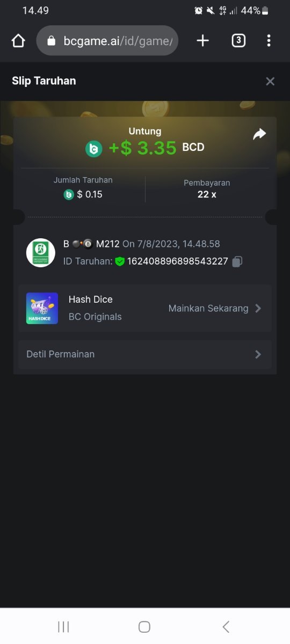Open the player avatar profile

(41, 252)
